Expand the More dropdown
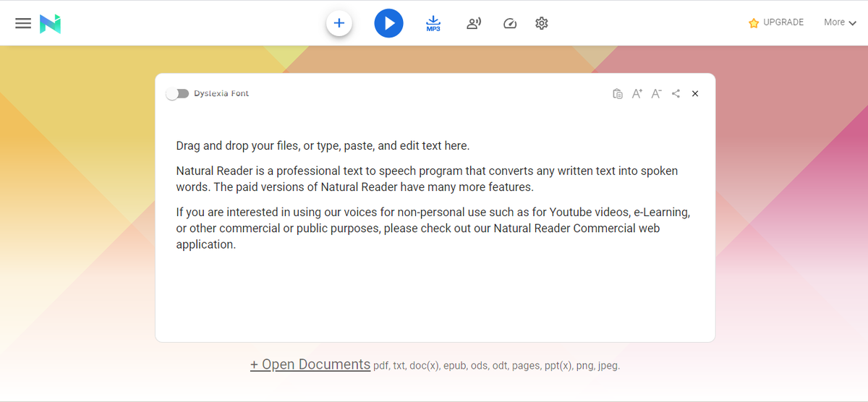Screen dimensions: 868x402 841,22
